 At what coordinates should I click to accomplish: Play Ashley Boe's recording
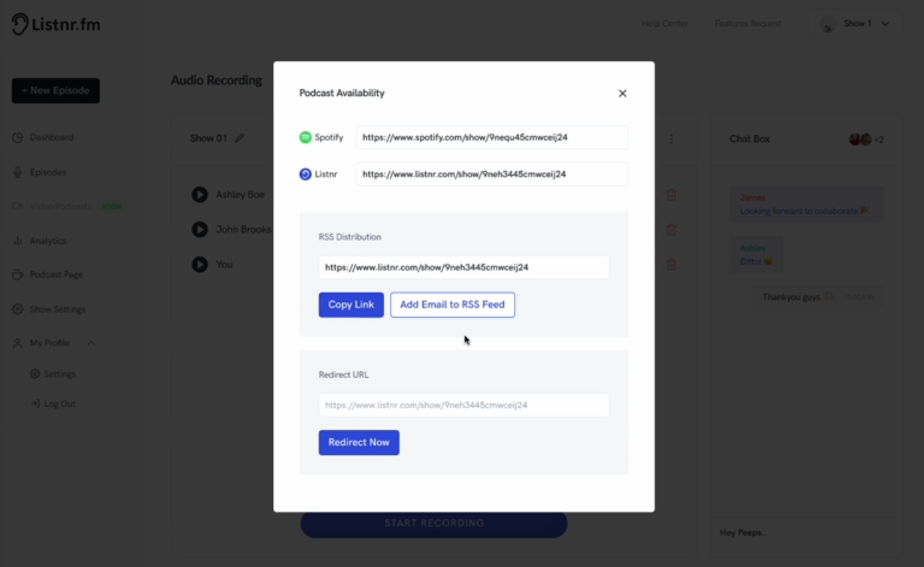[x=199, y=195]
